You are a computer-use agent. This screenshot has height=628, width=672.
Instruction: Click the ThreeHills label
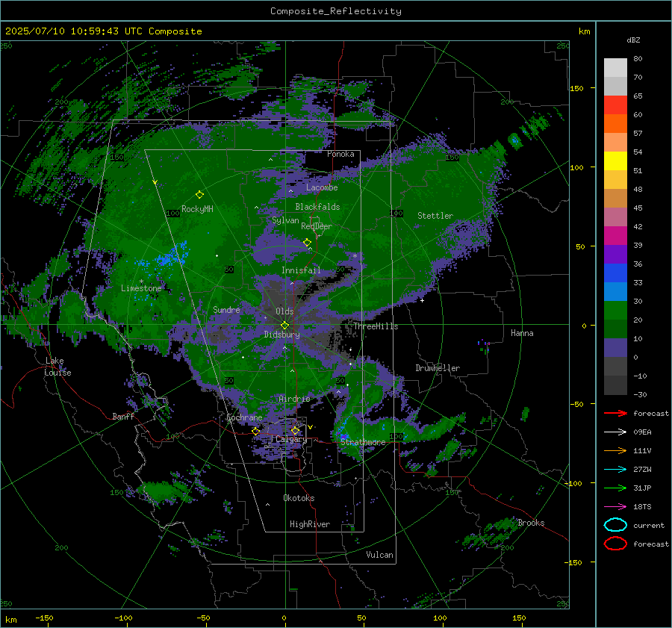tap(376, 326)
